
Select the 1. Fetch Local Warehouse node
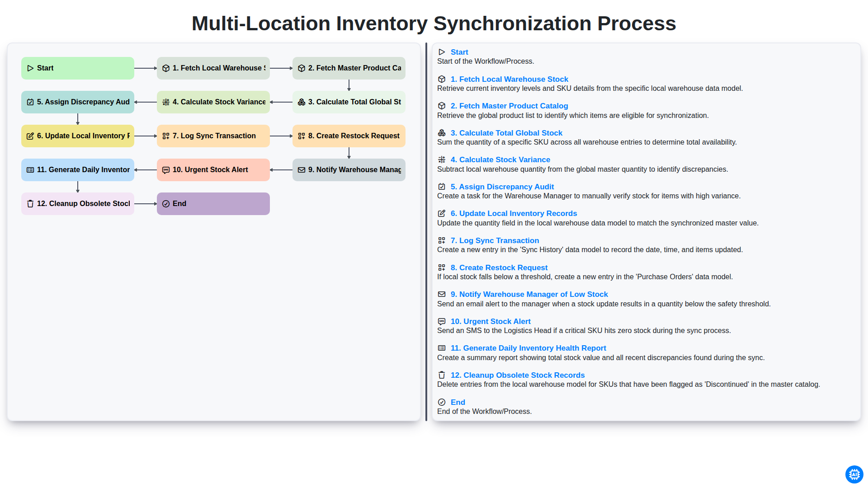pos(213,68)
